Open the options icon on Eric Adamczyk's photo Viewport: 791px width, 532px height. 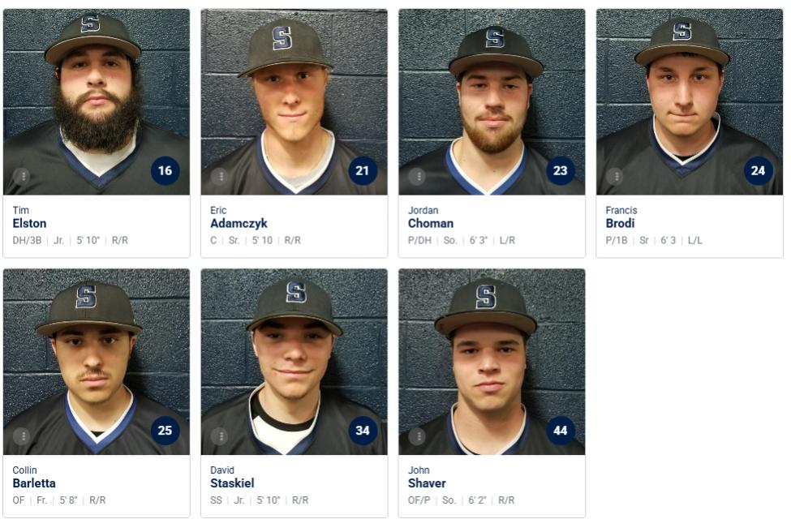[221, 177]
